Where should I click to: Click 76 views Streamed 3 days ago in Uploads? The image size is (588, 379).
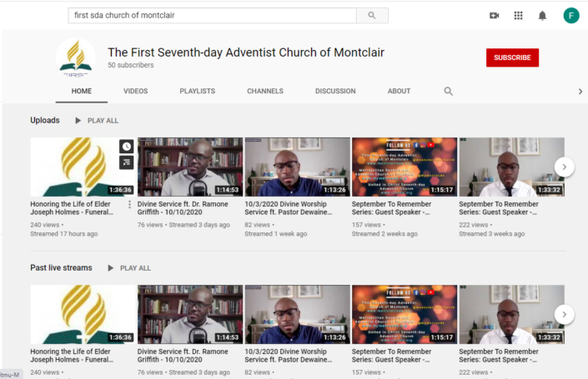point(183,225)
